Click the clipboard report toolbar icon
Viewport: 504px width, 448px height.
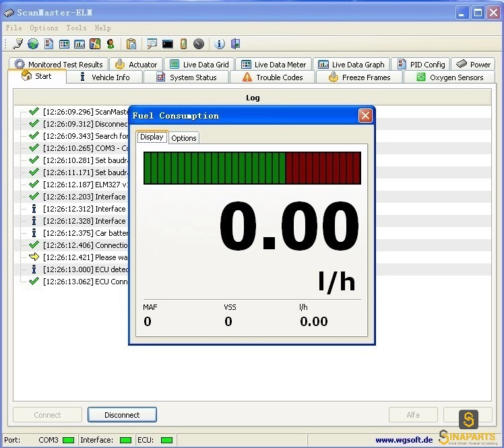pyautogui.click(x=131, y=44)
